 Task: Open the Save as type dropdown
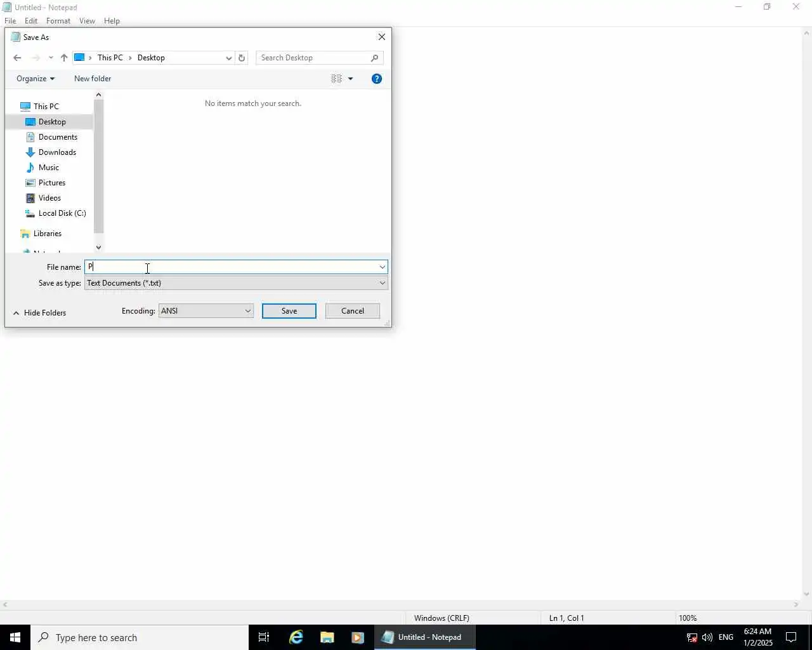pyautogui.click(x=236, y=283)
